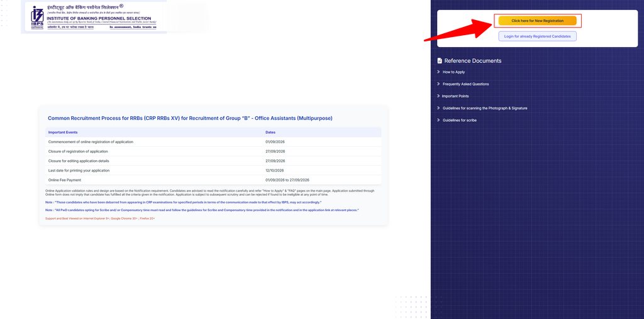Viewport: 644px width, 319px height.
Task: Open Guidelines for scanning Photograph & Signature
Action: point(485,108)
